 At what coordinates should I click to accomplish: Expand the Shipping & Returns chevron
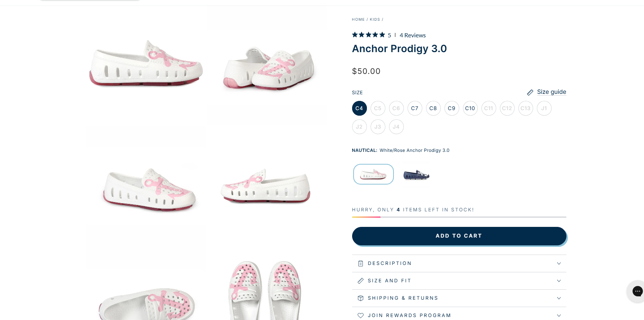point(559,298)
